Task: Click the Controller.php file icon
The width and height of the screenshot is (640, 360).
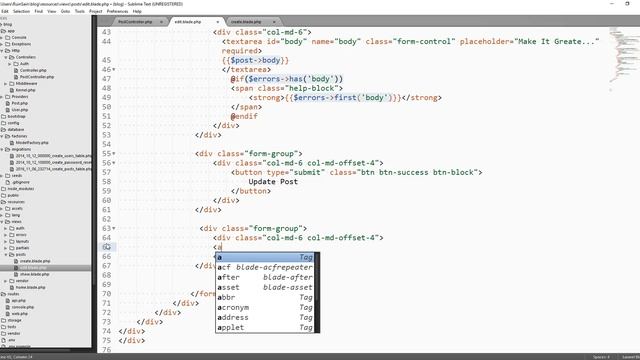Action: point(16,70)
